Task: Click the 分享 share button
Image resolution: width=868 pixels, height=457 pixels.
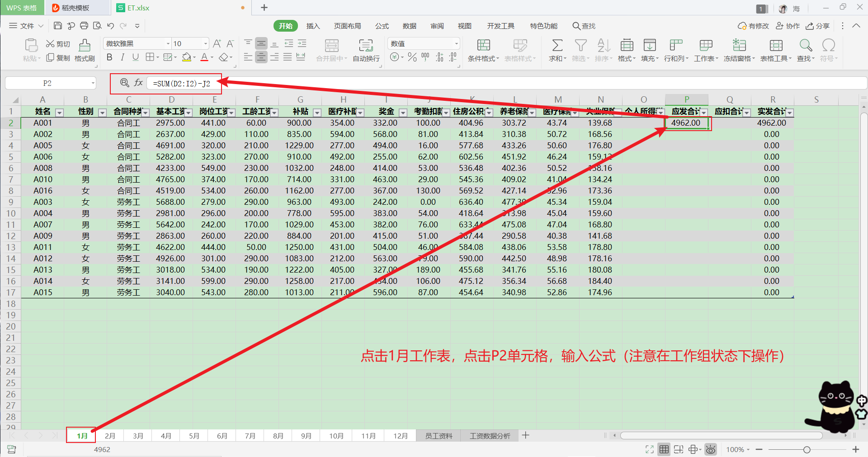Action: (x=818, y=26)
